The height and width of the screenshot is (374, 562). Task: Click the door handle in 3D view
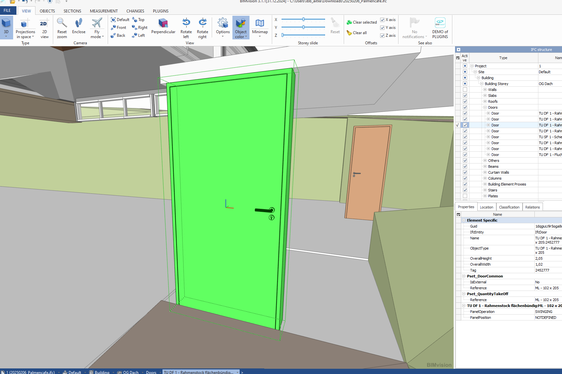pos(265,210)
